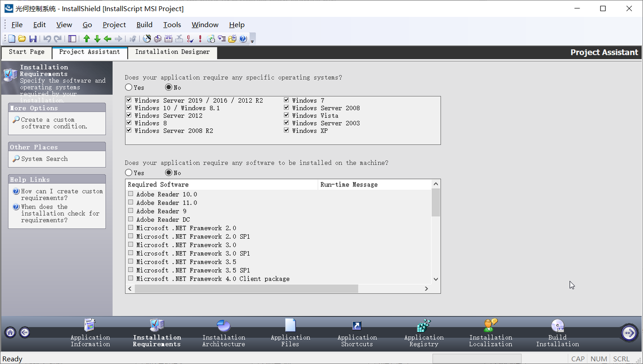Viewport: 643px width, 364px height.
Task: Select Yes for required software question
Action: coord(129,173)
